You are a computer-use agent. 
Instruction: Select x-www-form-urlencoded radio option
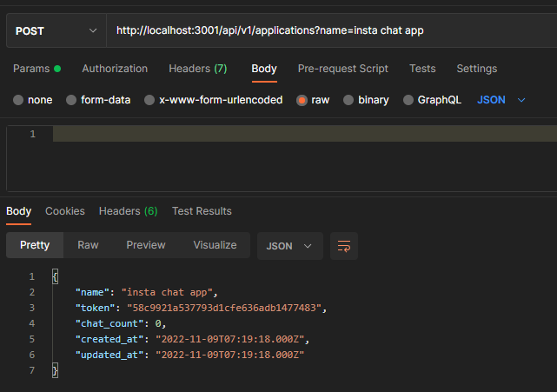(149, 100)
